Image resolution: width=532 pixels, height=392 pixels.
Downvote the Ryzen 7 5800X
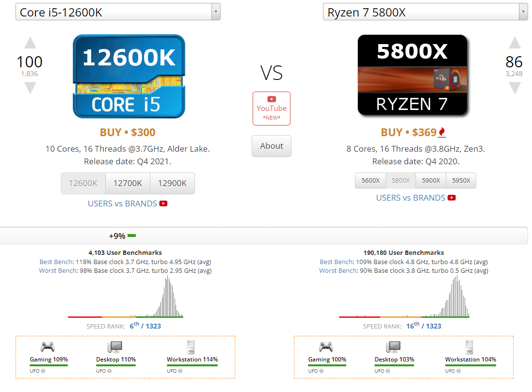[x=515, y=88]
